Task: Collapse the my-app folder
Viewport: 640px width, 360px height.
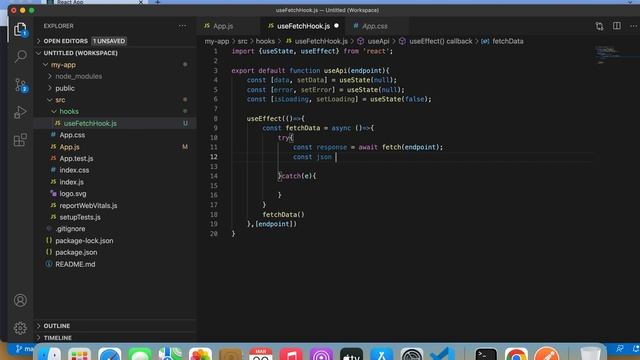Action: tap(63, 64)
